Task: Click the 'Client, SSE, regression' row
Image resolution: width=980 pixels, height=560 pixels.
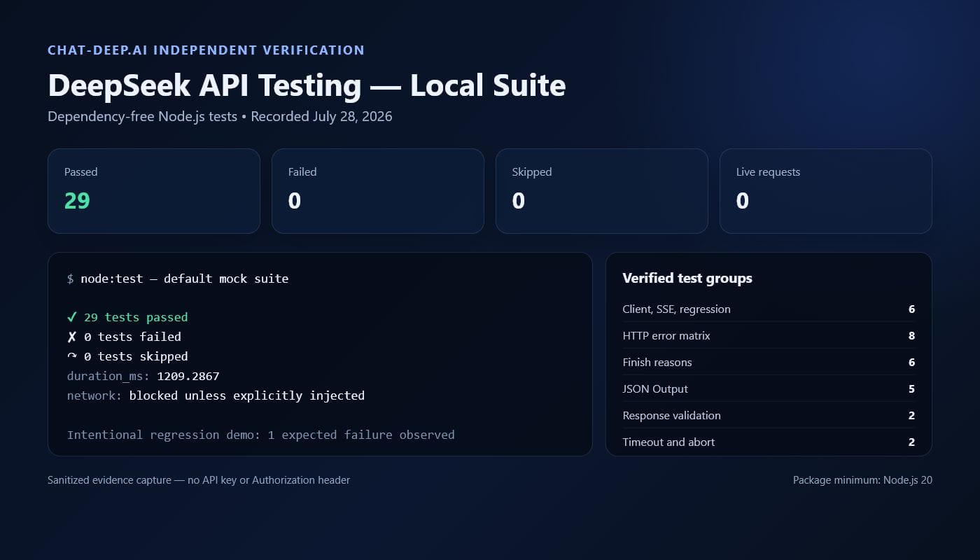Action: click(x=769, y=309)
